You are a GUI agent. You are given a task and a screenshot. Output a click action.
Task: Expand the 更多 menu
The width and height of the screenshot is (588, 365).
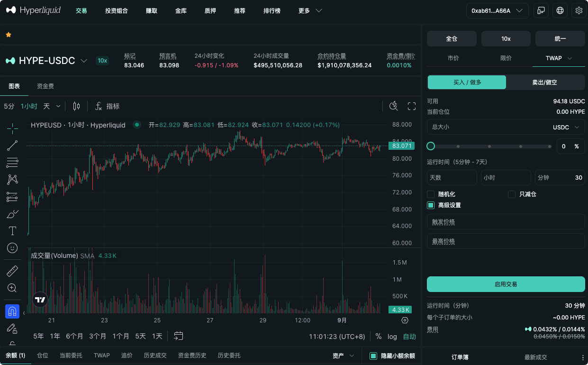tap(310, 10)
